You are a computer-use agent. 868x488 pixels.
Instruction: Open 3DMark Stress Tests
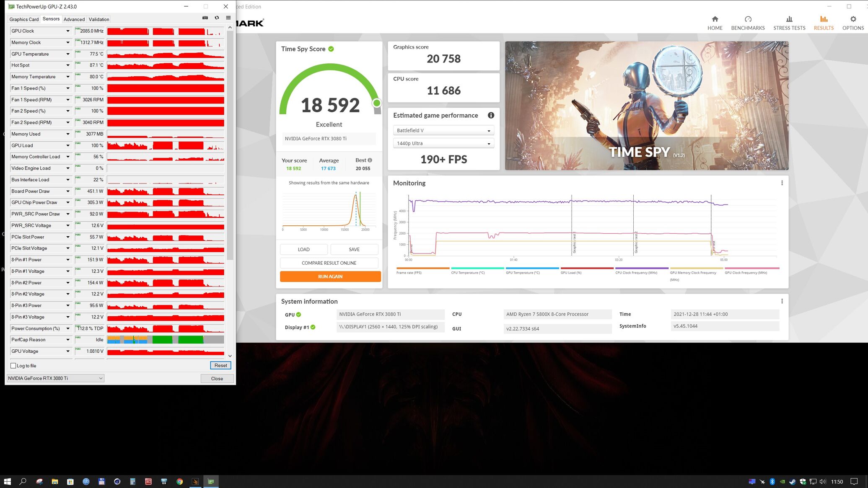coord(789,23)
